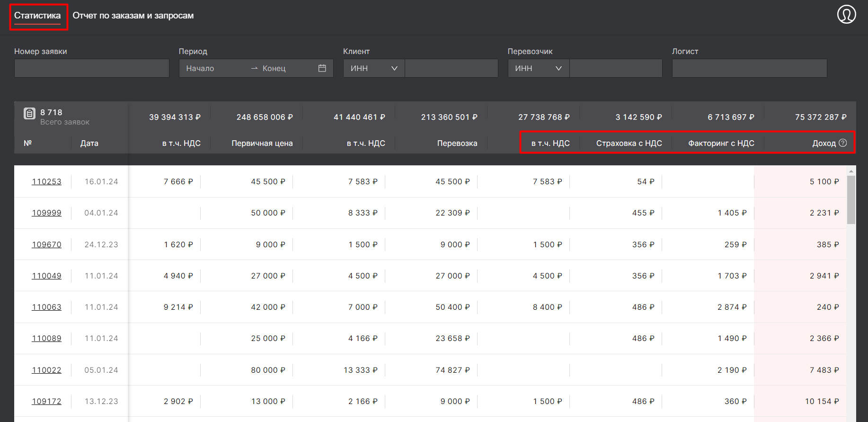Click the date 04.01.24 cell
Viewport: 868px width, 422px height.
[x=101, y=213]
